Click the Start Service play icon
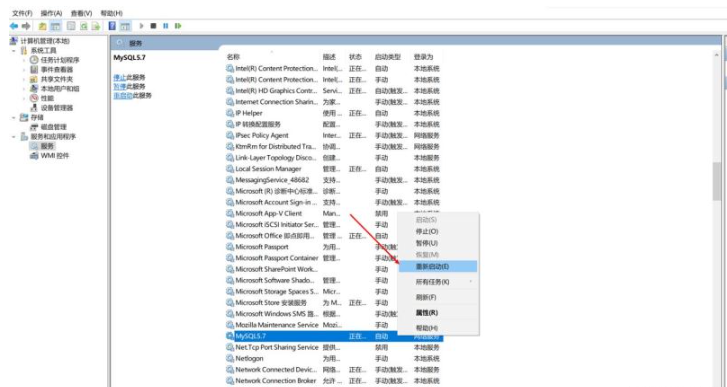The height and width of the screenshot is (387, 727). click(141, 26)
